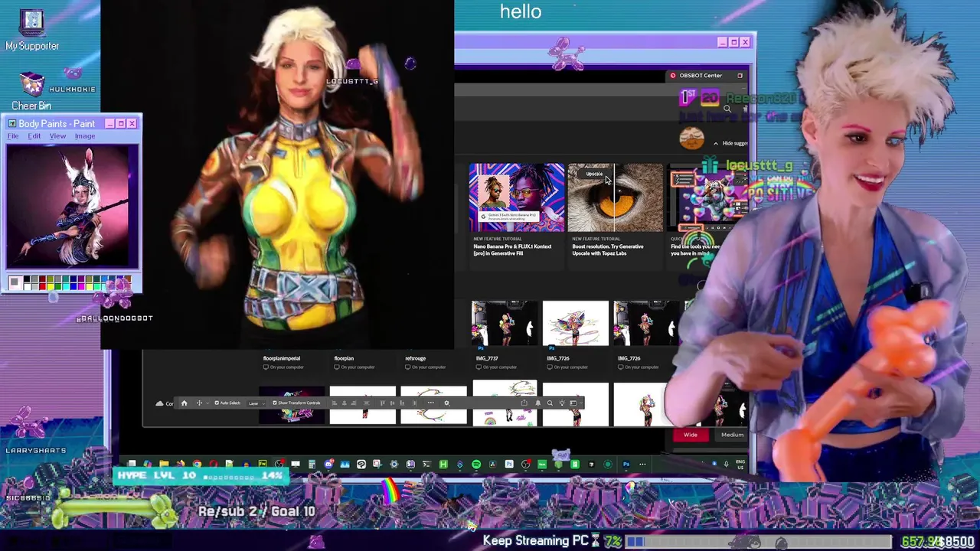The width and height of the screenshot is (980, 551).
Task: Open Discord from the taskbar
Action: click(x=328, y=464)
